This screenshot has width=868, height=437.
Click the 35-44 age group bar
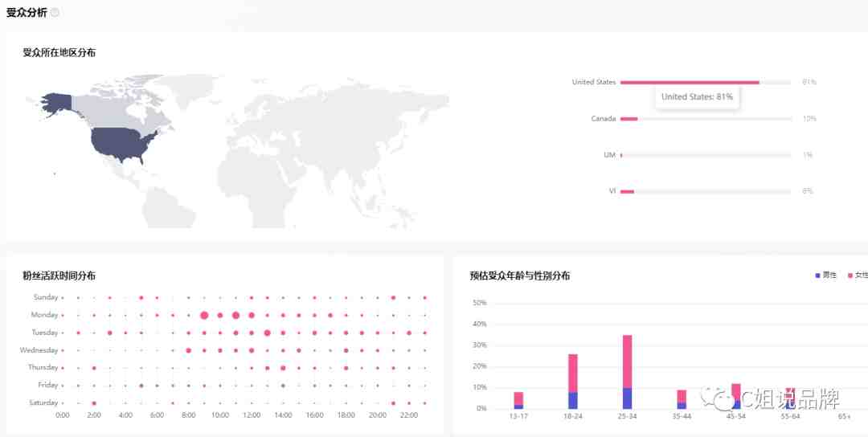(682, 399)
